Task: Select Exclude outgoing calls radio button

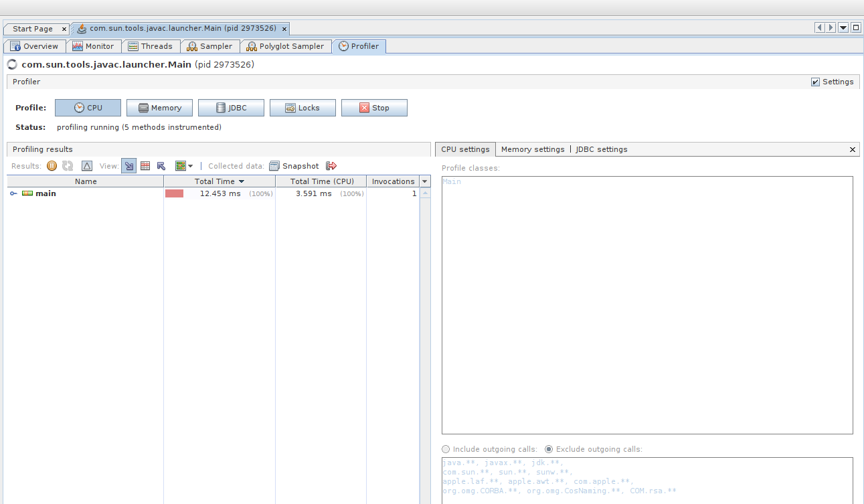Action: [x=549, y=449]
